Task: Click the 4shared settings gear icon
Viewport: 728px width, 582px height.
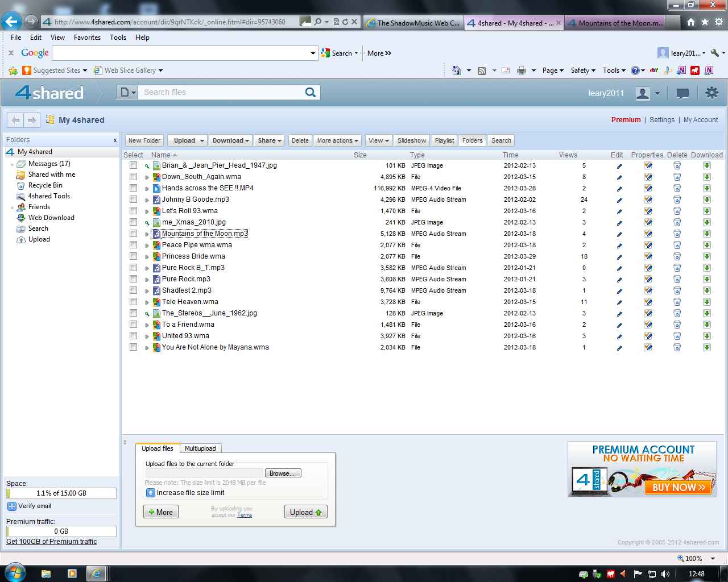Action: tap(712, 93)
